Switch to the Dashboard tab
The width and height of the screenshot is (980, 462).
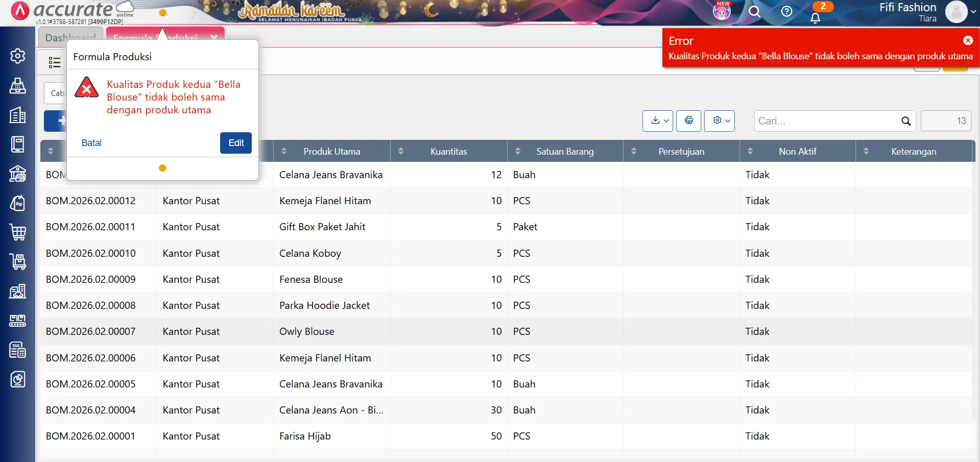[70, 38]
